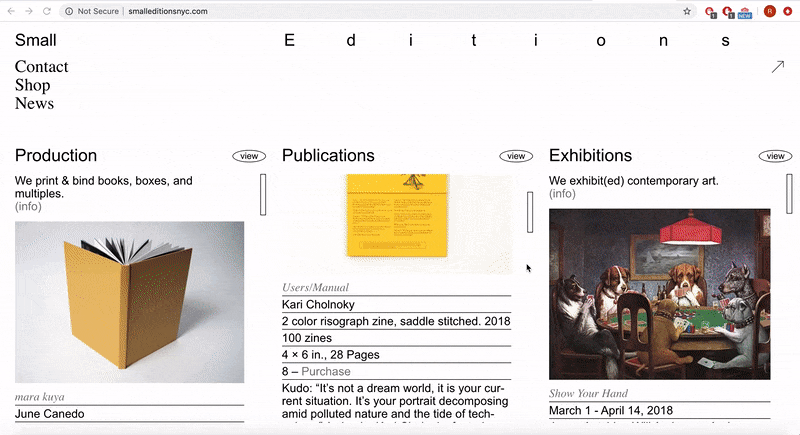Image resolution: width=800 pixels, height=435 pixels.
Task: Open the Shop page
Action: pyautogui.click(x=33, y=85)
